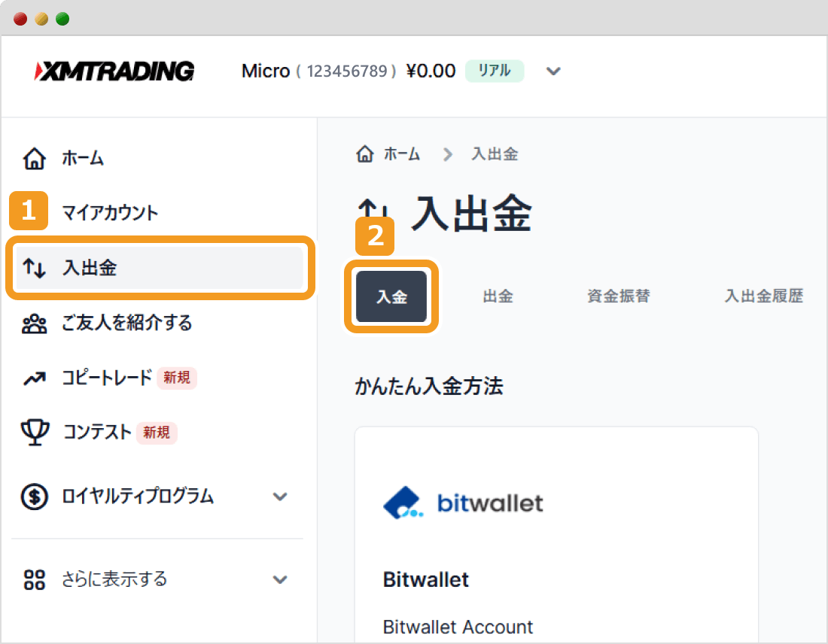828x644 pixels.
Task: Select the 入金 tab
Action: pos(391,296)
